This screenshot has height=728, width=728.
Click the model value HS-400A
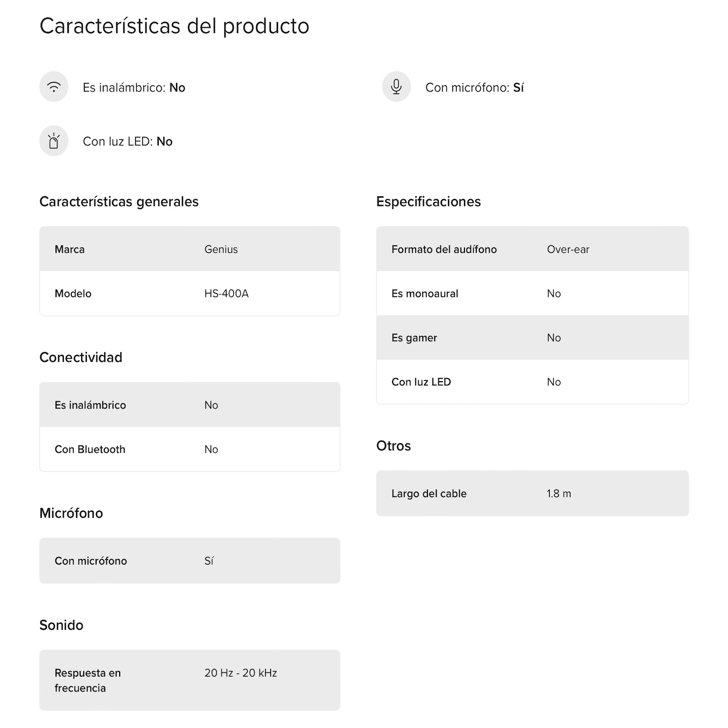(226, 293)
